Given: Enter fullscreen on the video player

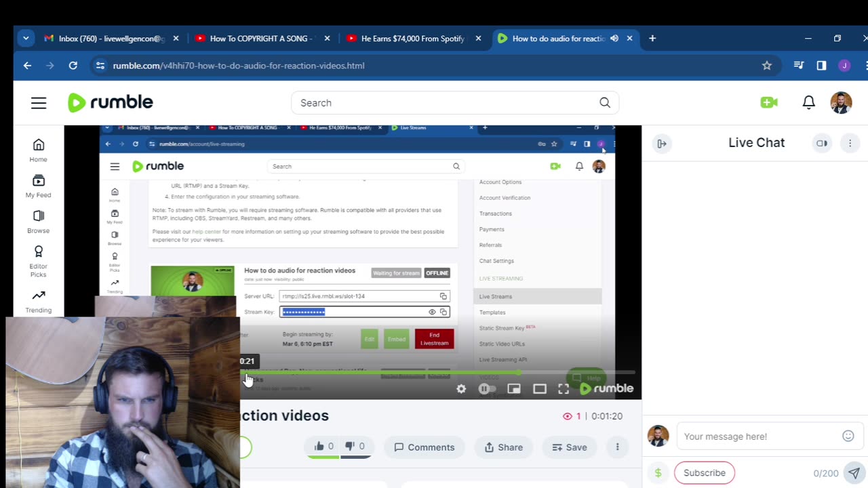Looking at the screenshot, I should point(564,389).
